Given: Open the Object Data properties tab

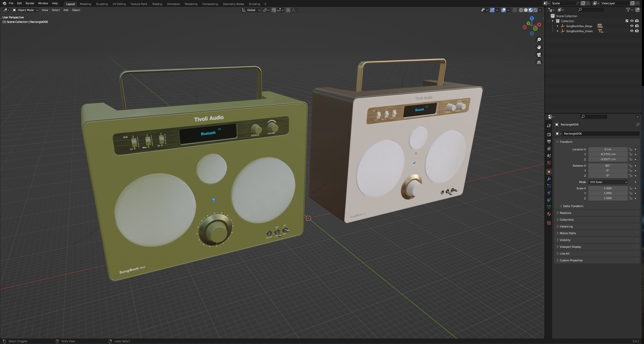Looking at the screenshot, I should pyautogui.click(x=549, y=207).
